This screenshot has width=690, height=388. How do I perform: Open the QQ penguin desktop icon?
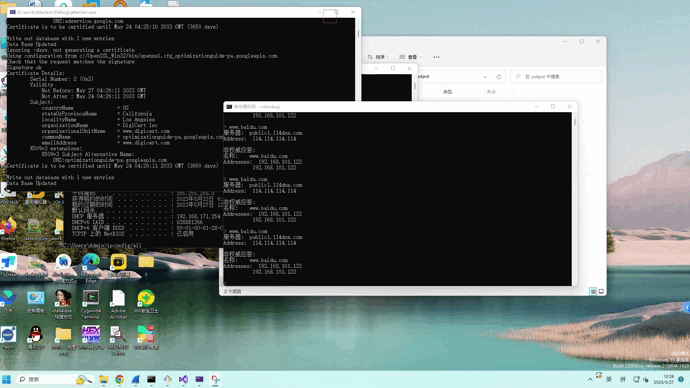(36, 338)
